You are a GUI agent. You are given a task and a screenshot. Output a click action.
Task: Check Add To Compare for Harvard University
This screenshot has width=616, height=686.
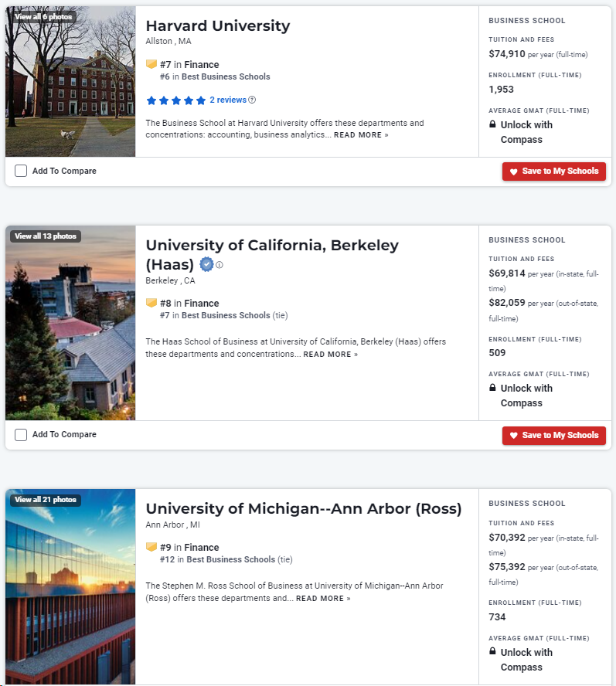coord(21,171)
